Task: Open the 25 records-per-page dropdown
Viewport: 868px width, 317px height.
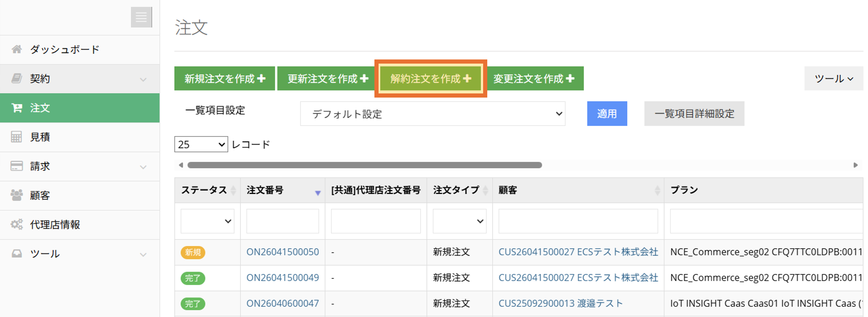Action: (x=201, y=144)
